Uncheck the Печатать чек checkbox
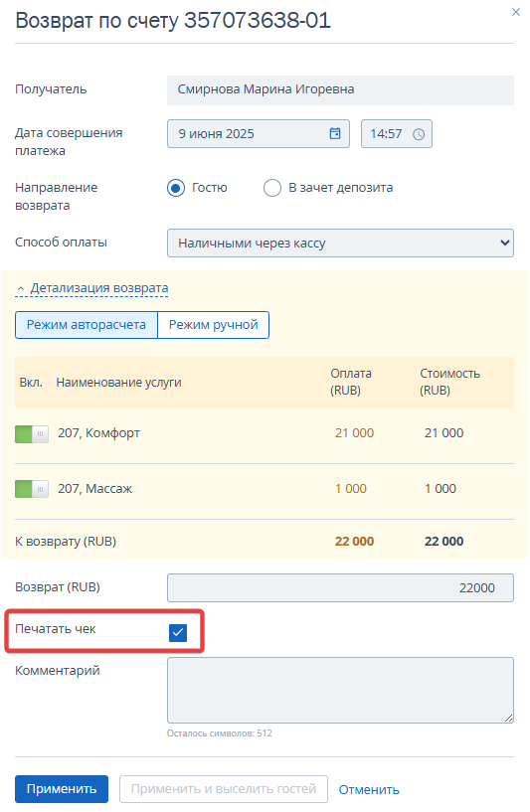Viewport: 530px width, 812px height. coord(178,632)
